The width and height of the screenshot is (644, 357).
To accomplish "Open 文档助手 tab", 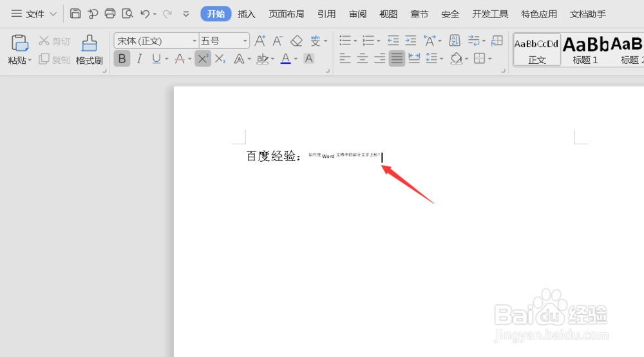I will coord(588,14).
